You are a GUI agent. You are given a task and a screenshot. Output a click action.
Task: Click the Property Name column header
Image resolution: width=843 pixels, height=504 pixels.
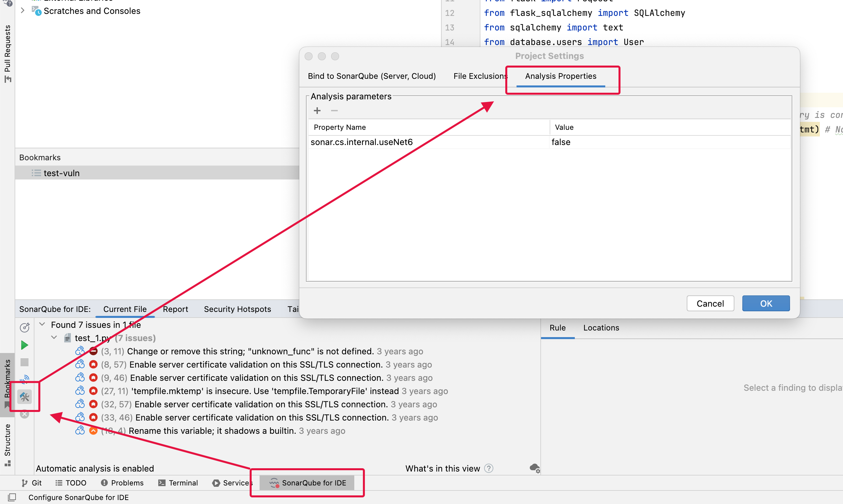(429, 127)
